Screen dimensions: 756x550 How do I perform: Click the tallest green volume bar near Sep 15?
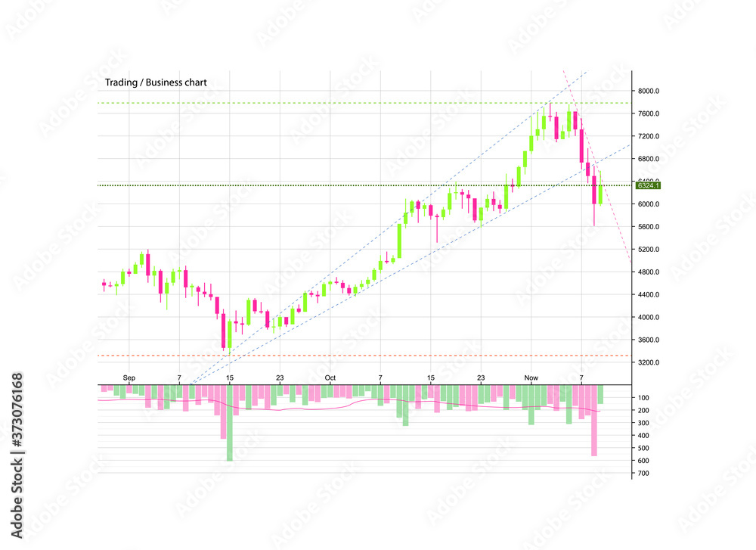pyautogui.click(x=230, y=423)
